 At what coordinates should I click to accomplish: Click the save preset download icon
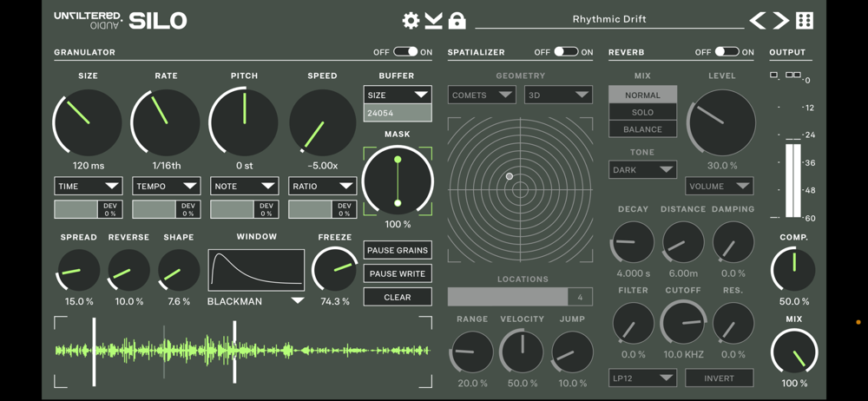[433, 21]
